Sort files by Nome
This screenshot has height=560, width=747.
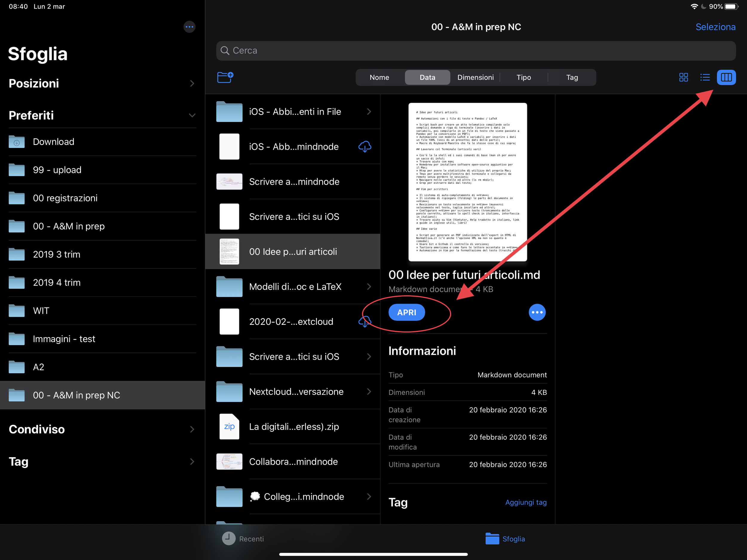click(379, 77)
